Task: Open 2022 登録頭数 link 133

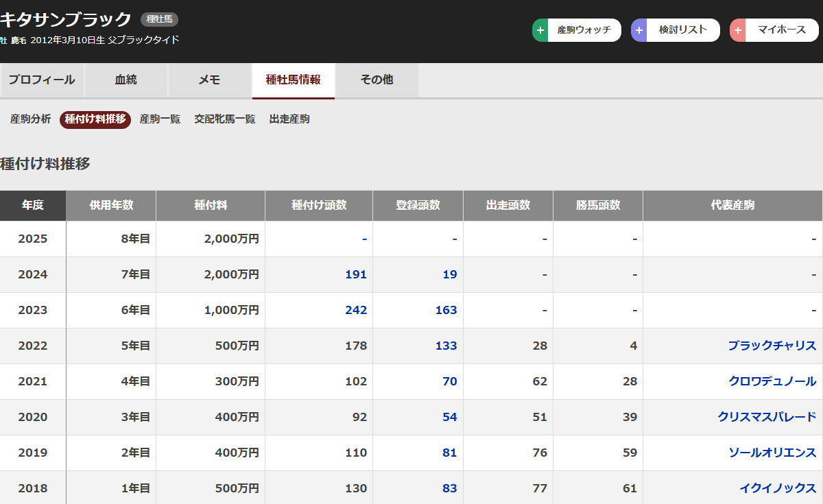Action: (446, 346)
